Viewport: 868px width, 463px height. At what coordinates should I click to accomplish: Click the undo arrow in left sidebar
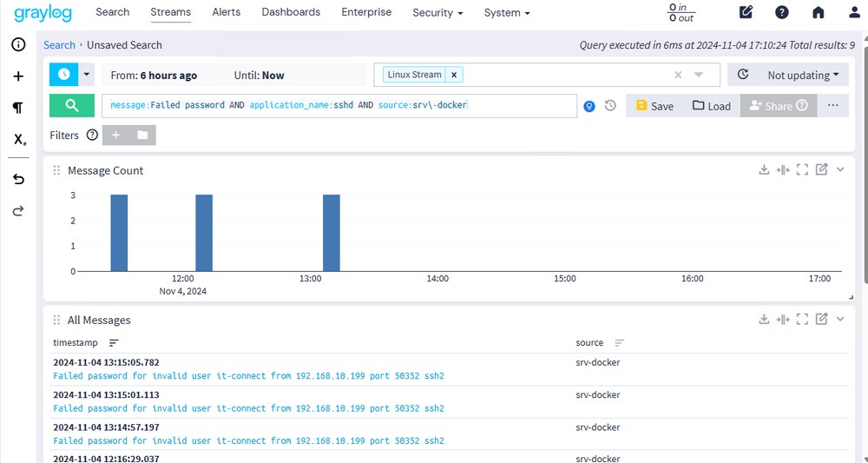click(x=18, y=179)
